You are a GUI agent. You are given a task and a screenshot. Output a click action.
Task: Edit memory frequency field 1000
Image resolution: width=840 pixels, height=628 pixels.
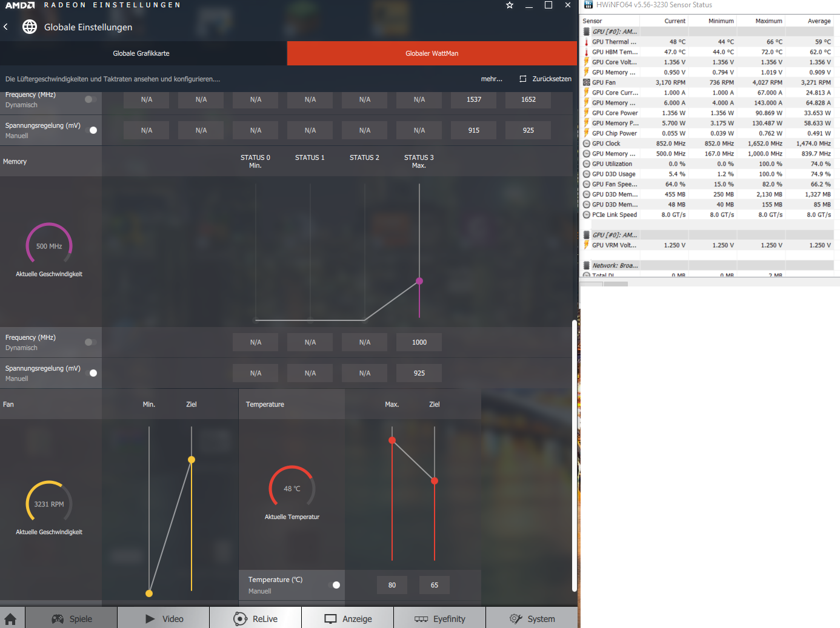419,342
